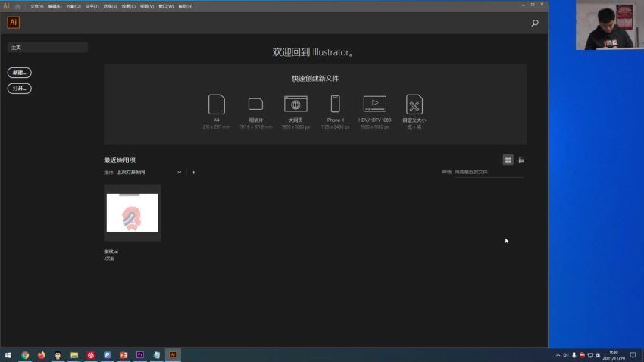The image size is (644, 362).
Task: Click the network icon in system tray
Action: point(590,355)
